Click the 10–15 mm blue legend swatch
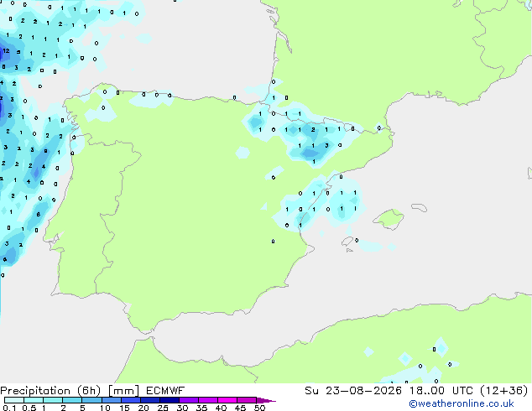 point(112,400)
